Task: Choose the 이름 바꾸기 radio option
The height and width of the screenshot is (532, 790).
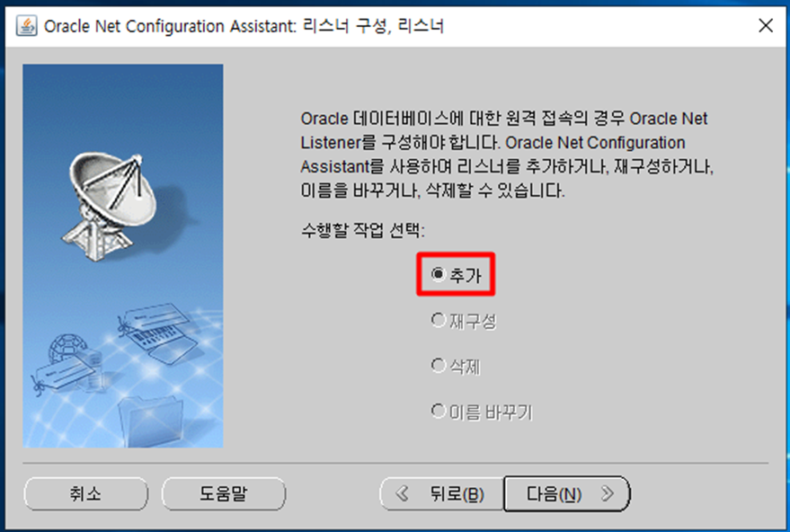Action: point(482,412)
